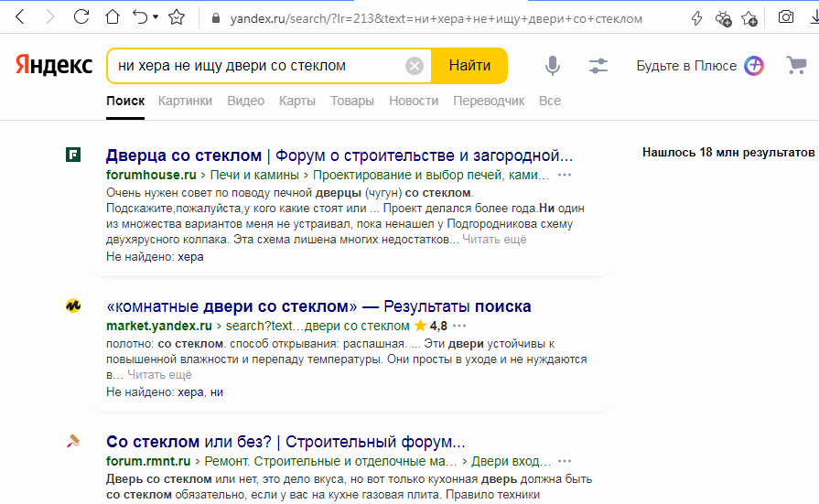Take a screenshot with the camera icon
The width and height of the screenshot is (819, 504).
(786, 17)
